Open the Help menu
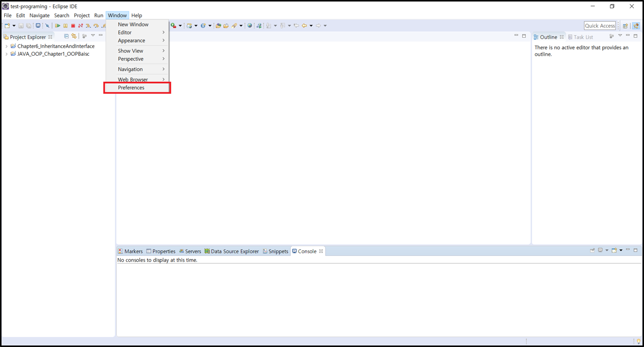This screenshot has width=644, height=347. click(x=137, y=16)
